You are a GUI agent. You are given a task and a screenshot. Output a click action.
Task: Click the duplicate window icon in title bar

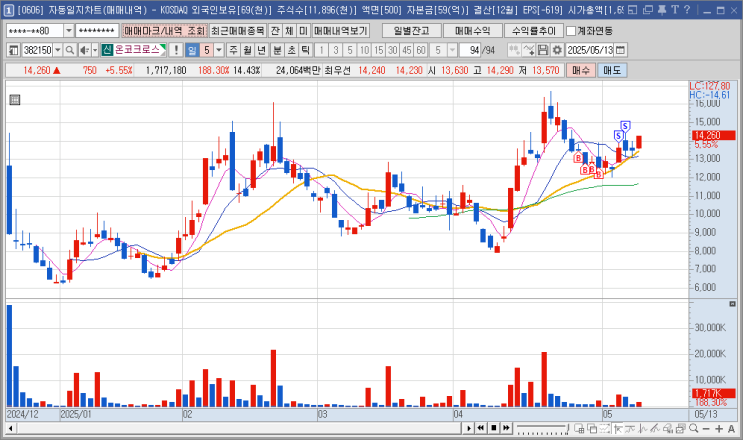pos(648,9)
